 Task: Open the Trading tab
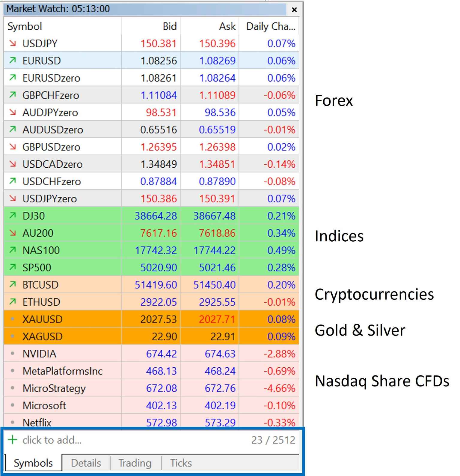click(135, 463)
